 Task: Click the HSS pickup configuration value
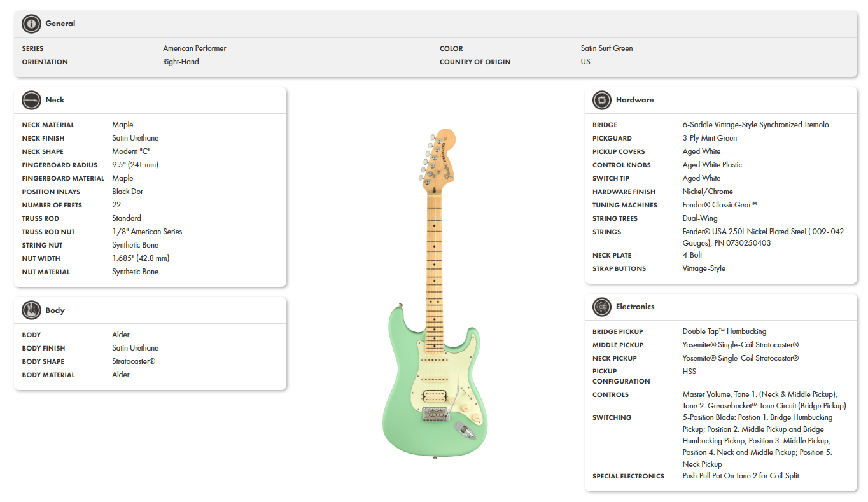pos(689,371)
